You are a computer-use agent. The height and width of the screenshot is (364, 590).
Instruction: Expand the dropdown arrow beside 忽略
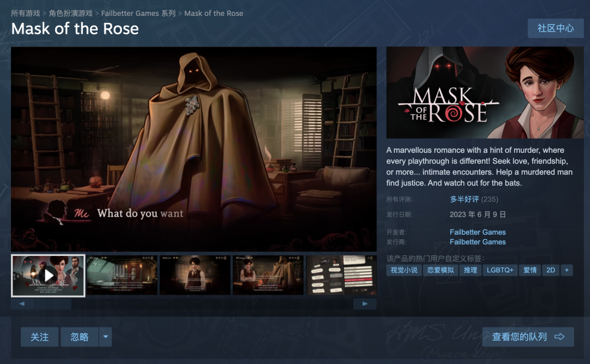coord(105,337)
